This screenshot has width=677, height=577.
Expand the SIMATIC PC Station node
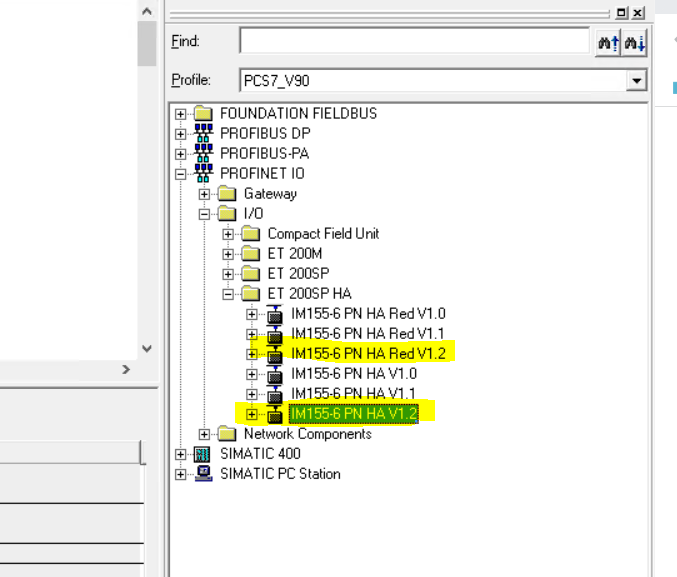pyautogui.click(x=180, y=474)
